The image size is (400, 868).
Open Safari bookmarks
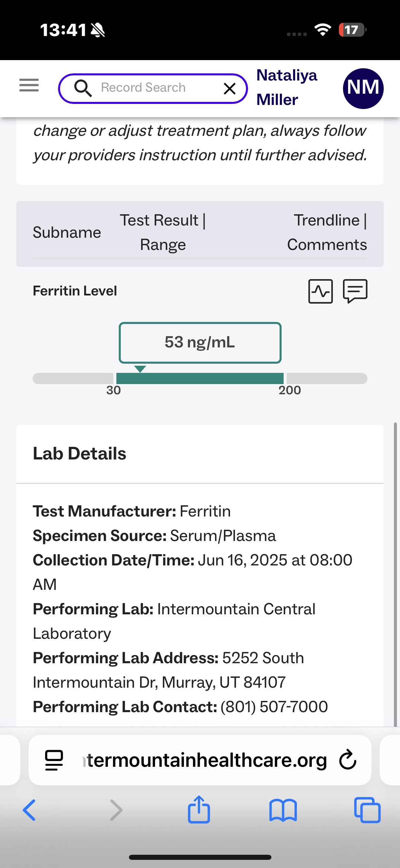283,810
